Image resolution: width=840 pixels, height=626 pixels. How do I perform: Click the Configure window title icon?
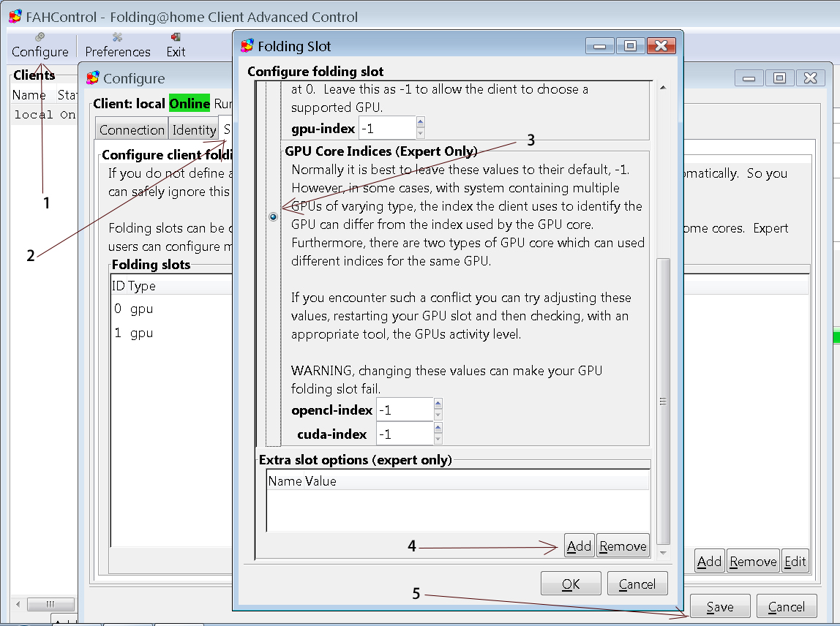(93, 78)
